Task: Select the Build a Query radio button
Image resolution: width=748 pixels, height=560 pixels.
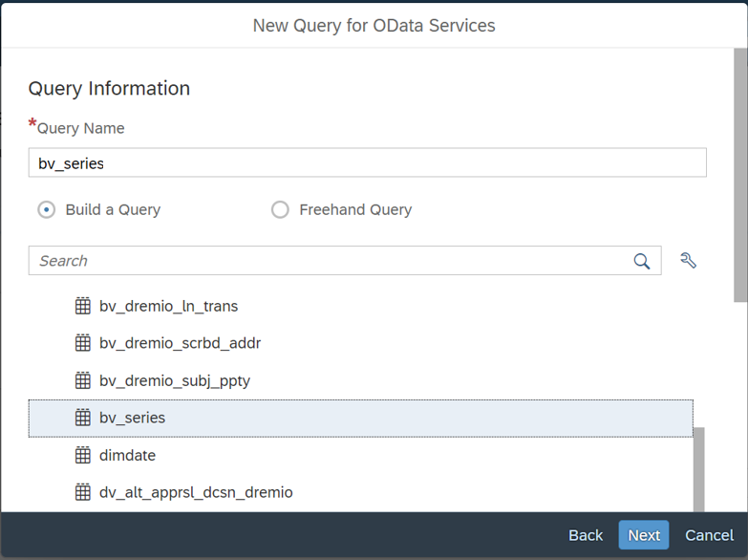Action: (46, 209)
